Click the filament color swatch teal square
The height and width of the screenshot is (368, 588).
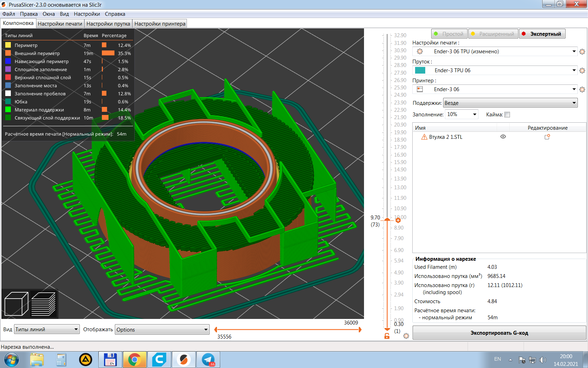coord(420,70)
